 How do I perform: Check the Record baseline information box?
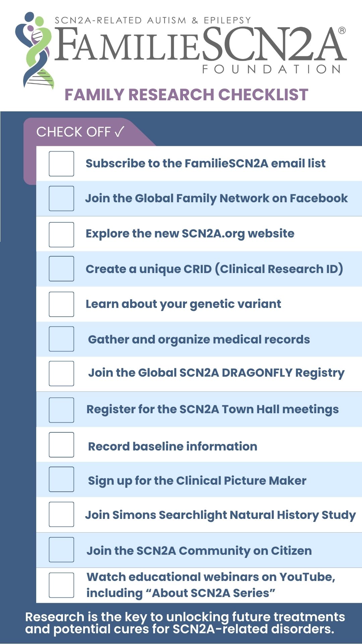click(61, 445)
